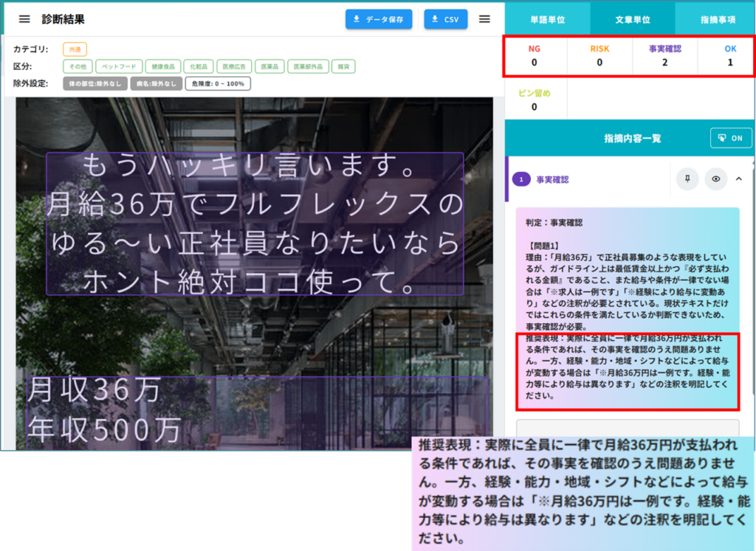Image resolution: width=756 pixels, height=551 pixels.
Task: Open the hamburger menu right of CSV
Action: [x=484, y=19]
